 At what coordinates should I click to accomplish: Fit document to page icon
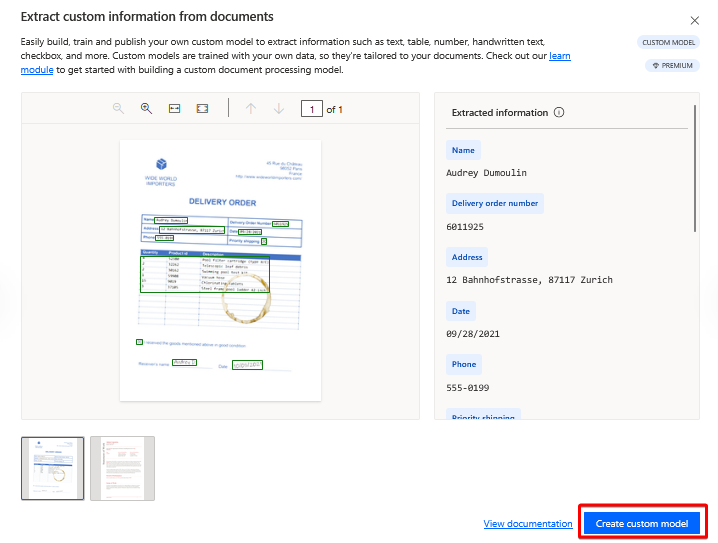tap(202, 109)
